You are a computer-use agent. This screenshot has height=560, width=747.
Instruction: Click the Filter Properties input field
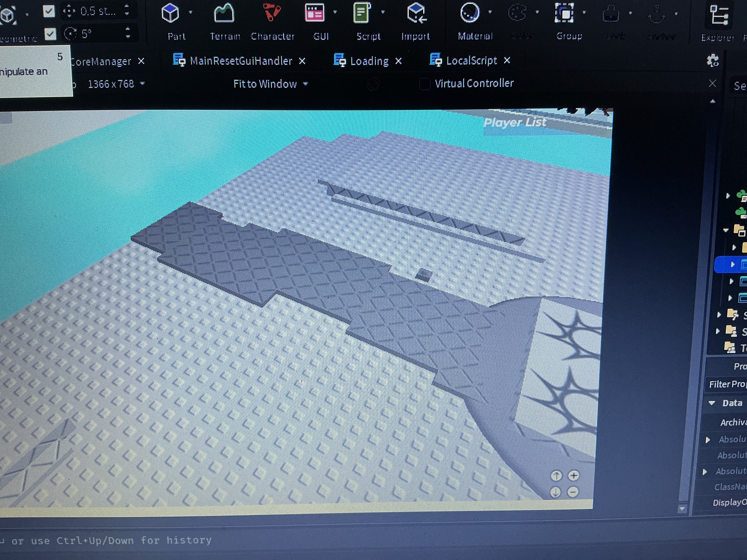(726, 384)
